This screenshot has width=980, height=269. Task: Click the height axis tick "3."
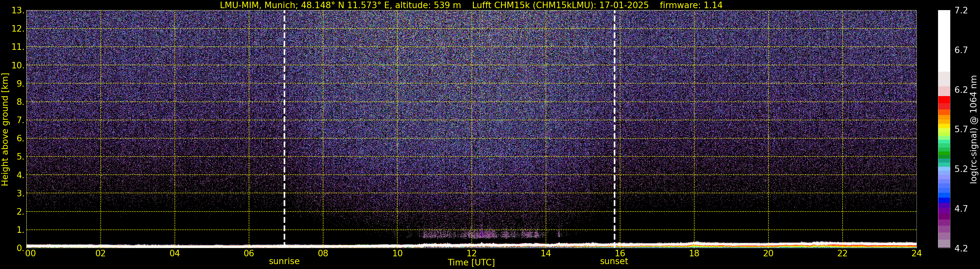(x=20, y=193)
